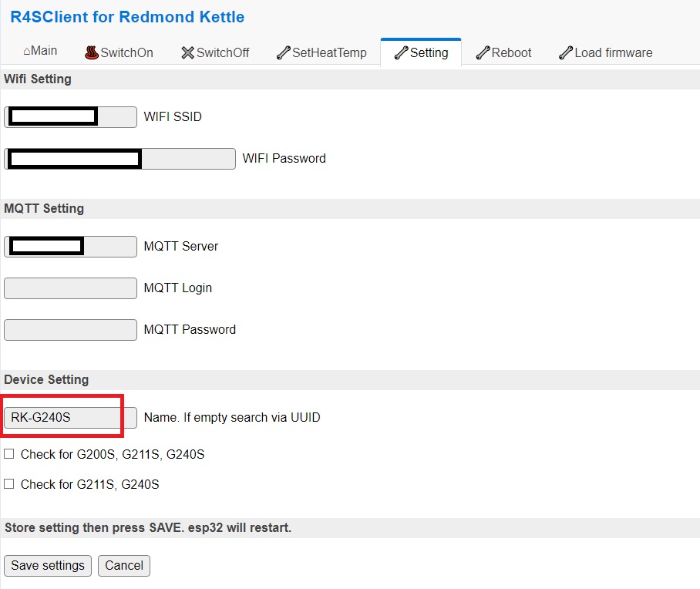Select the MQTT Password field
The height and width of the screenshot is (589, 700).
tap(70, 330)
